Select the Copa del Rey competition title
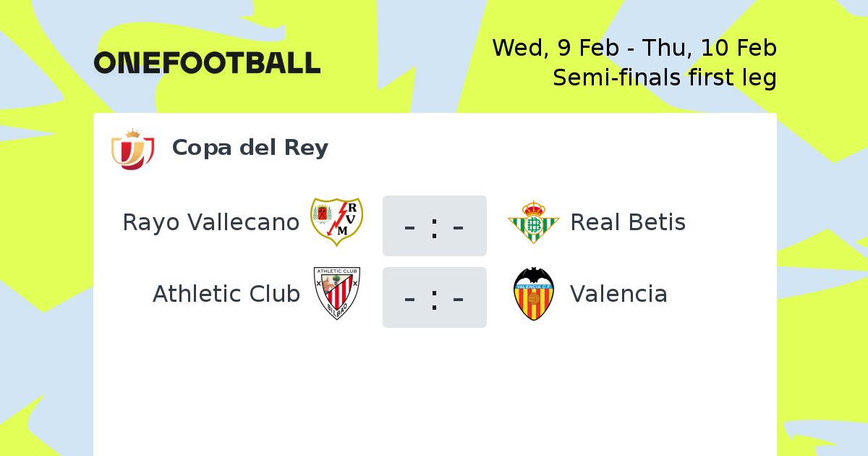Image resolution: width=868 pixels, height=456 pixels. click(x=250, y=148)
